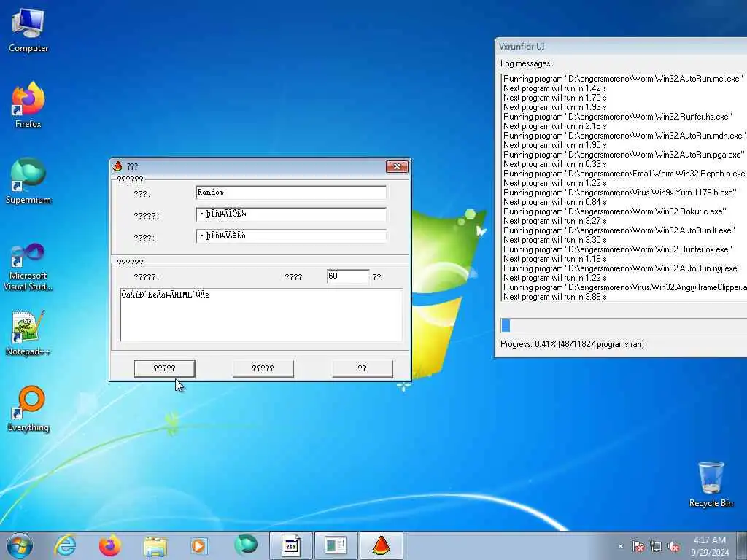Select the log line for Worm.Win32.Runfer.ox.exe
The height and width of the screenshot is (560, 747).
tap(618, 249)
